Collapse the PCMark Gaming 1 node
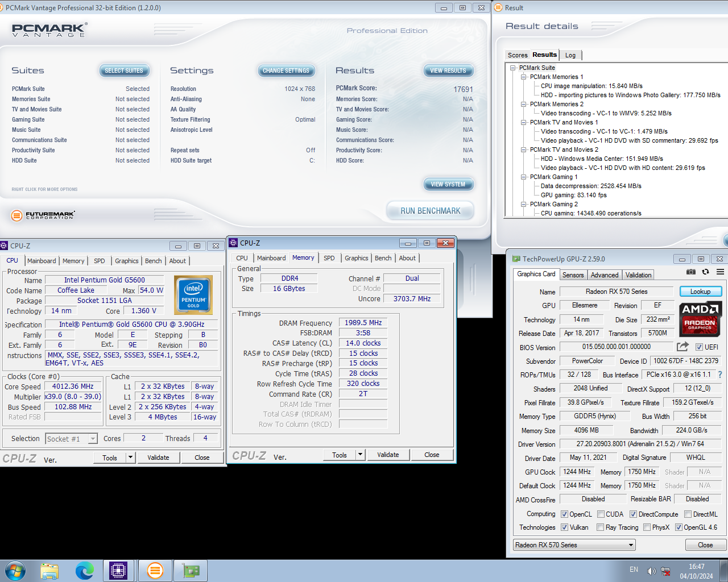728x582 pixels. 524,177
